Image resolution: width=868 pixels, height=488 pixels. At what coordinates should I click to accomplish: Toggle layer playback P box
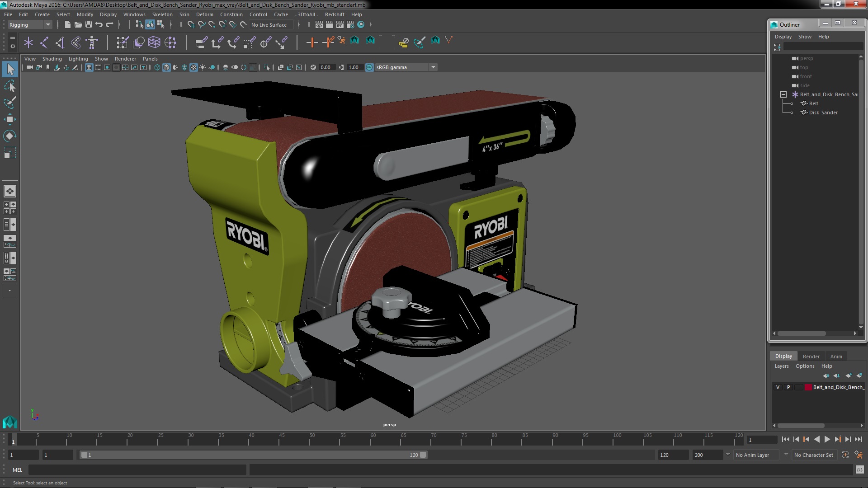coord(788,387)
